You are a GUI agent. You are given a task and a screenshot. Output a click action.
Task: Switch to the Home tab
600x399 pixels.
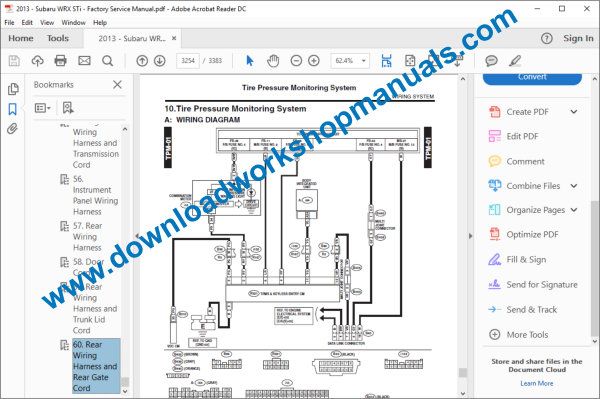21,38
